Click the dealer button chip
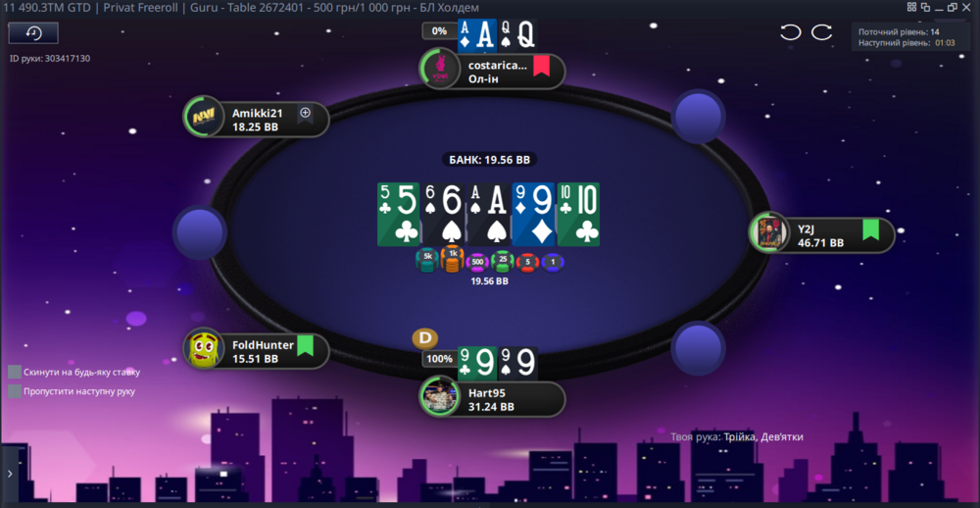Viewport: 980px width, 508px height. pyautogui.click(x=425, y=338)
